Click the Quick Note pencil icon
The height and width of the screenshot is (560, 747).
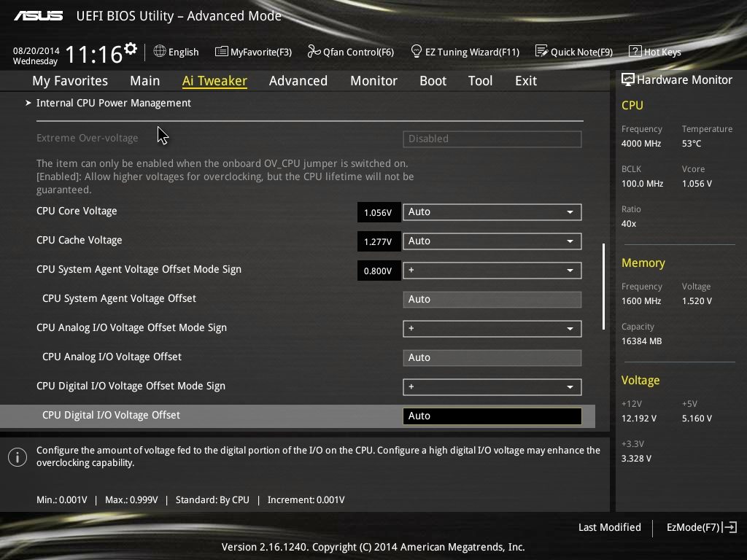541,51
